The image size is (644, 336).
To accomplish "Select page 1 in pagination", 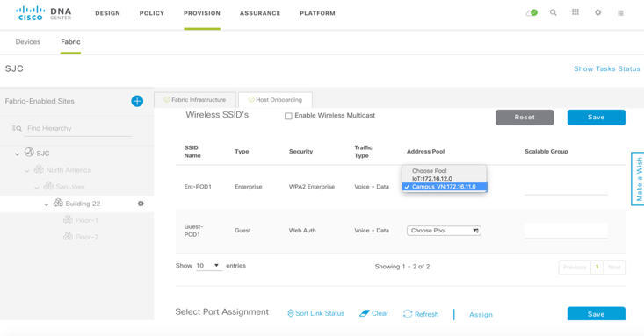I will click(597, 267).
